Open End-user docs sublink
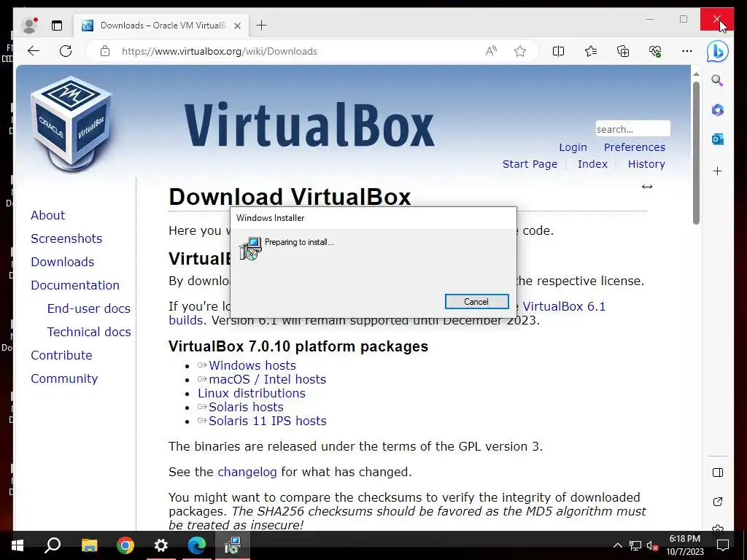The image size is (747, 560). click(88, 308)
